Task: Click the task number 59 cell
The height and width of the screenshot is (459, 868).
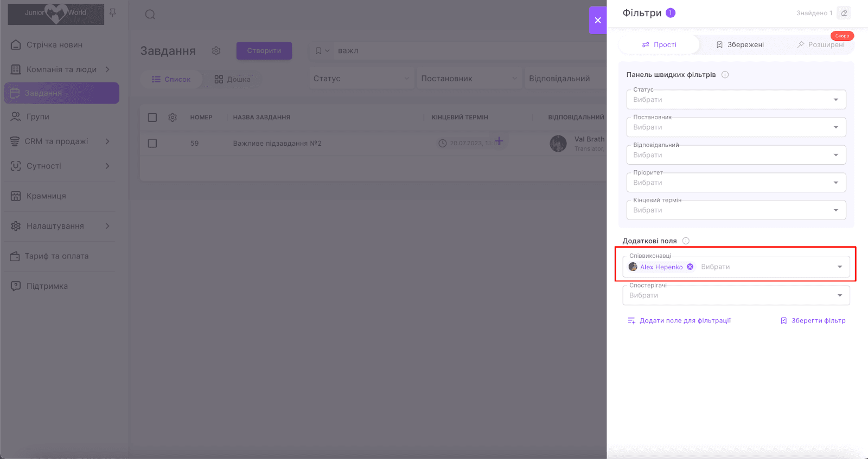Action: coord(194,144)
